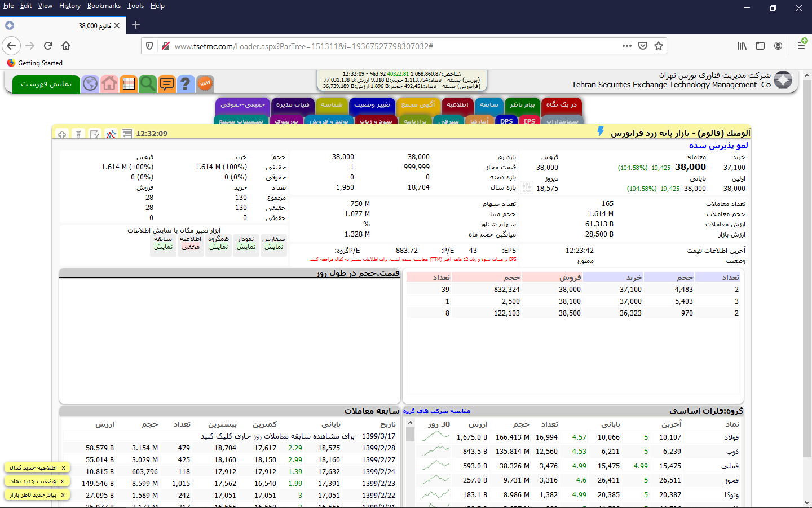Bookmark this page with the star icon

pyautogui.click(x=659, y=46)
